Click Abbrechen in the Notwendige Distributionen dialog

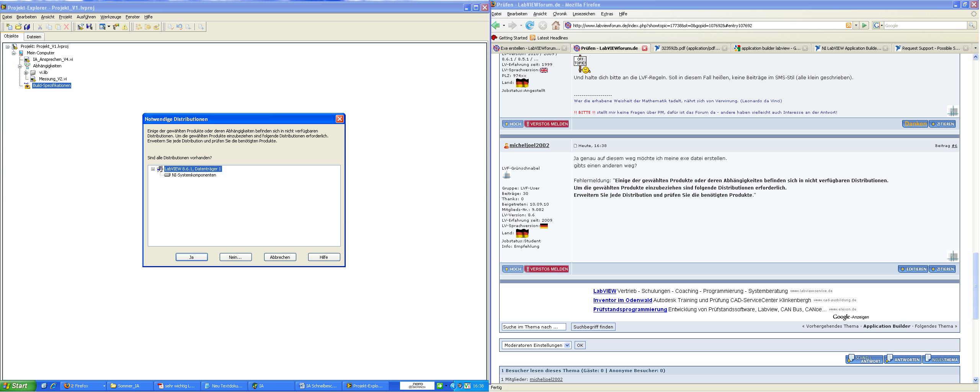(280, 257)
